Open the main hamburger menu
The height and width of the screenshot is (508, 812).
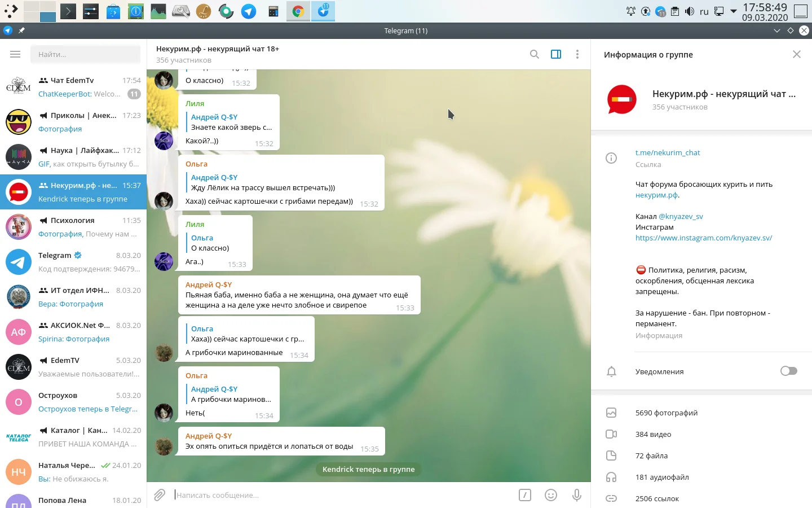pyautogui.click(x=15, y=54)
